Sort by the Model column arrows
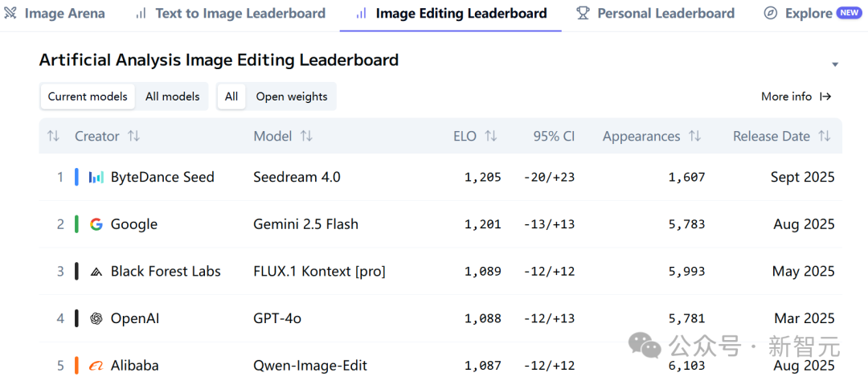 tap(306, 136)
